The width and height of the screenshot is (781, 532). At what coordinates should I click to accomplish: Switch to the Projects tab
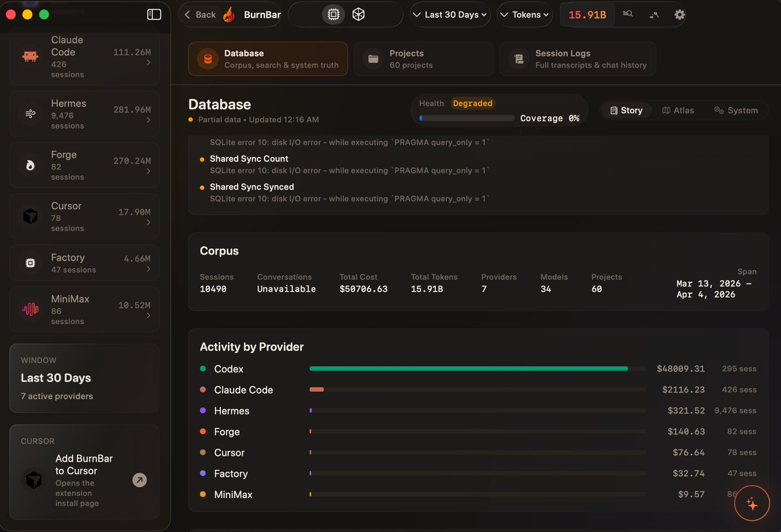tap(423, 59)
